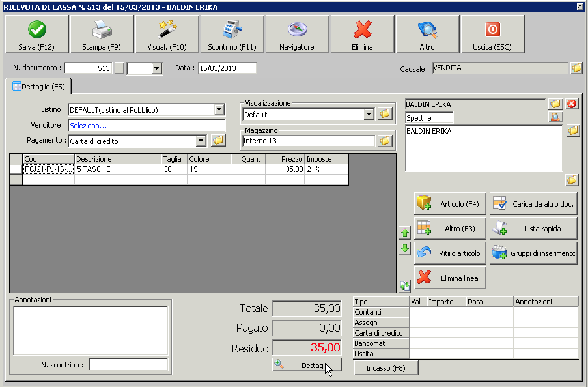
Task: Exit with Uscita (ESC) button
Action: tap(492, 34)
